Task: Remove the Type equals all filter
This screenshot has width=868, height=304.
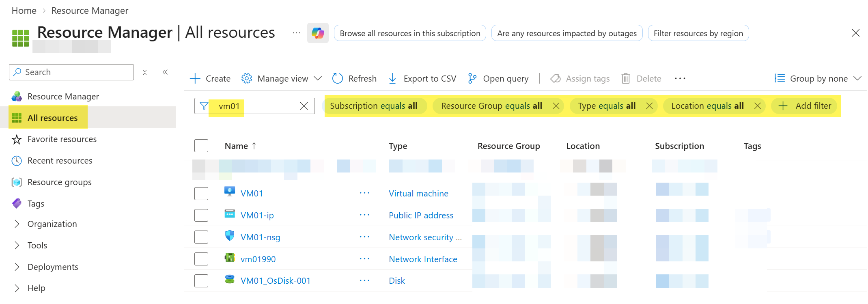Action: click(x=649, y=106)
